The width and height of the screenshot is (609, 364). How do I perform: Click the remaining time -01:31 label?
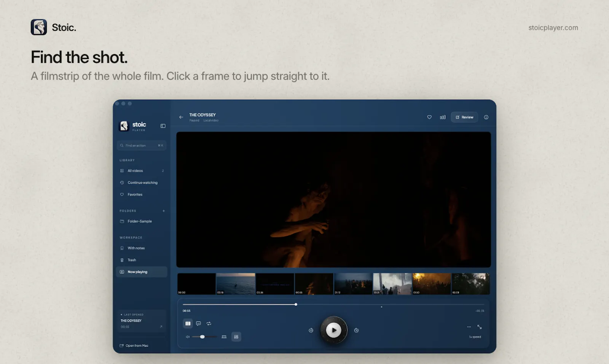pyautogui.click(x=480, y=311)
